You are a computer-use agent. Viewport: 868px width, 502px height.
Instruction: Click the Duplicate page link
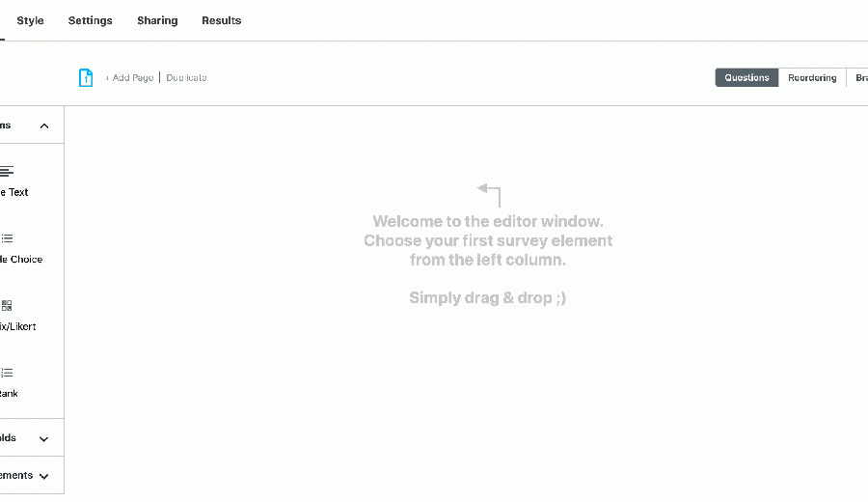(x=186, y=78)
